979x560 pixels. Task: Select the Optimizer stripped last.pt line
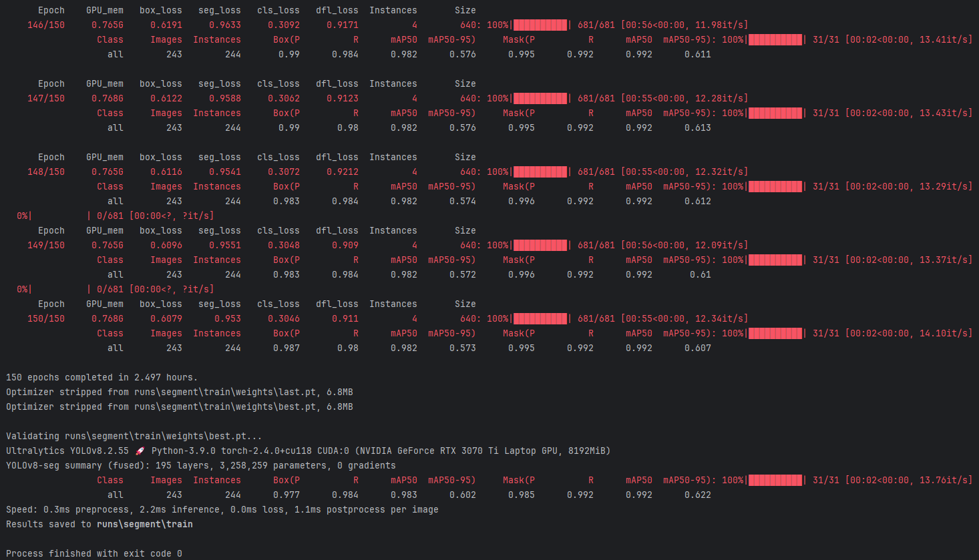coord(180,392)
